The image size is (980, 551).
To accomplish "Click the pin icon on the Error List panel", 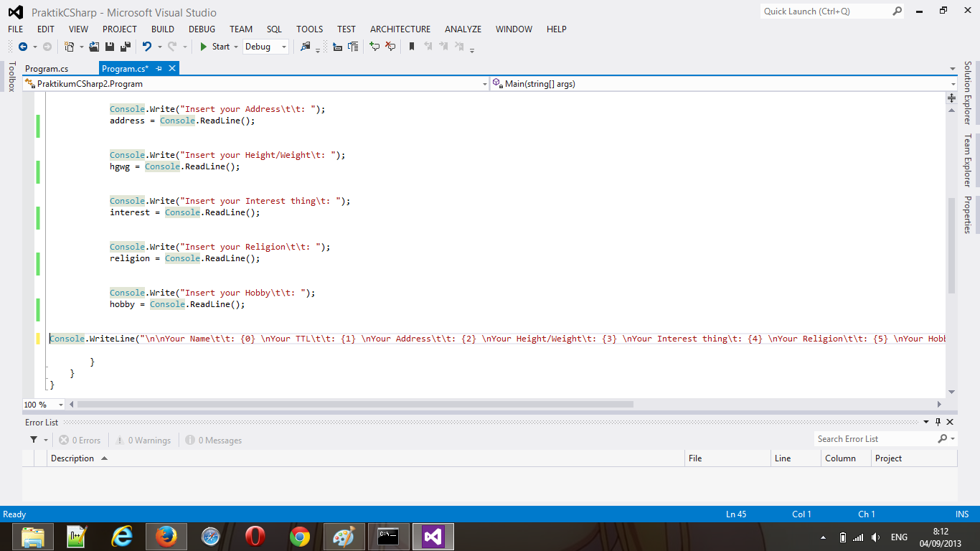I will click(938, 422).
